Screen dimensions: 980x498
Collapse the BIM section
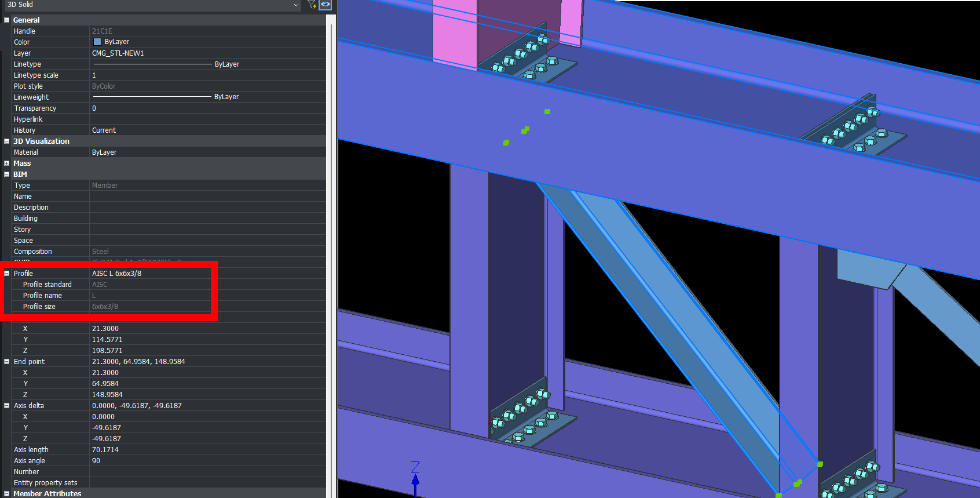click(x=7, y=175)
